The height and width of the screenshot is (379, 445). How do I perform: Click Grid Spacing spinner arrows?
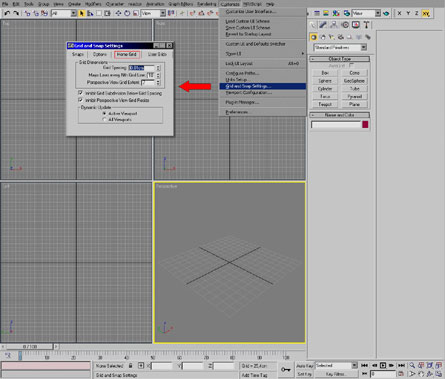(x=158, y=68)
